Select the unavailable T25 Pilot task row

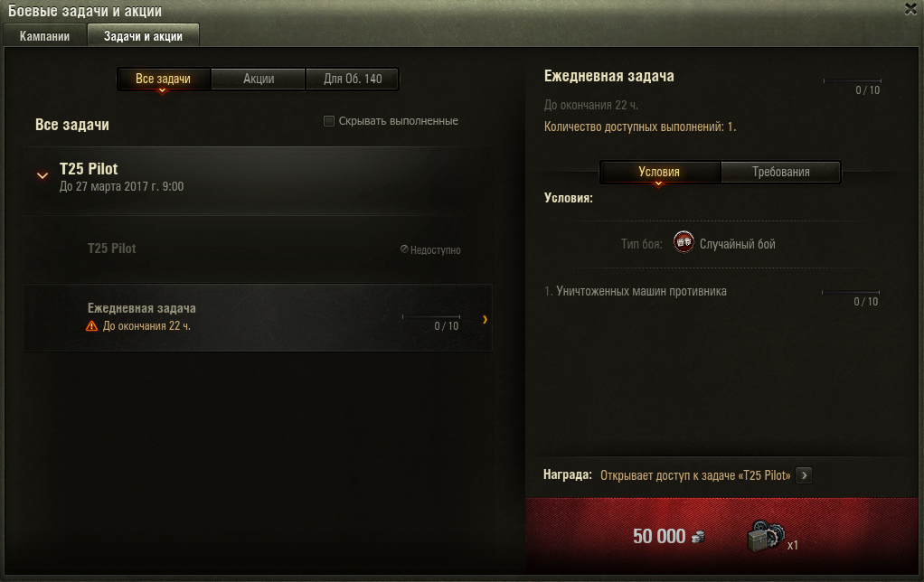(258, 249)
